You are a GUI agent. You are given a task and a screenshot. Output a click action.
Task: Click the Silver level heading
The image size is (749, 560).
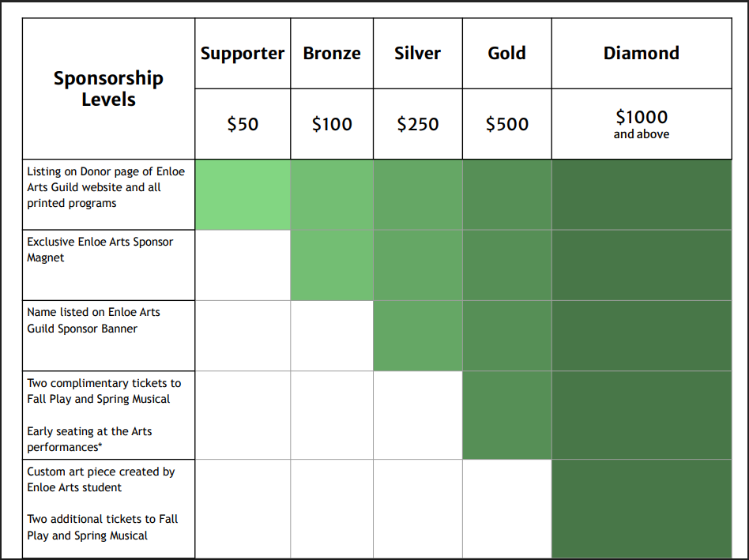417,54
